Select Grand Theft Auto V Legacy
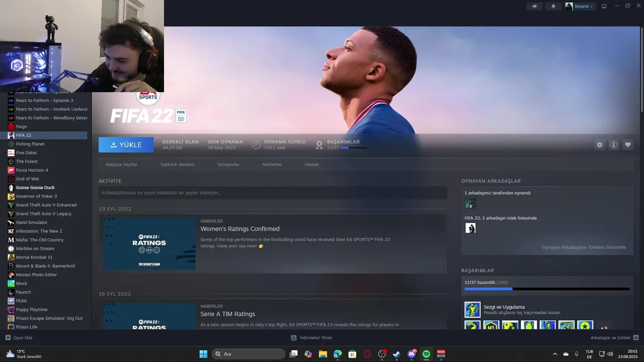This screenshot has height=362, width=644. pos(44,214)
